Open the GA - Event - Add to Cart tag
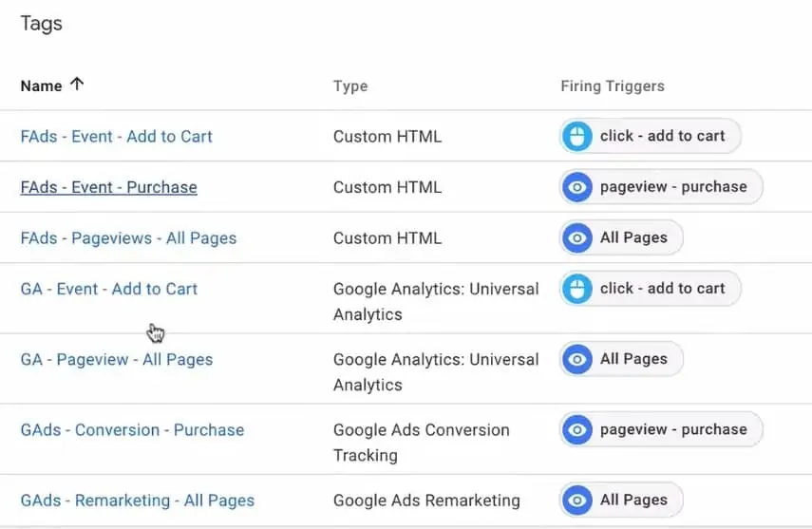812x529 pixels. click(x=109, y=289)
